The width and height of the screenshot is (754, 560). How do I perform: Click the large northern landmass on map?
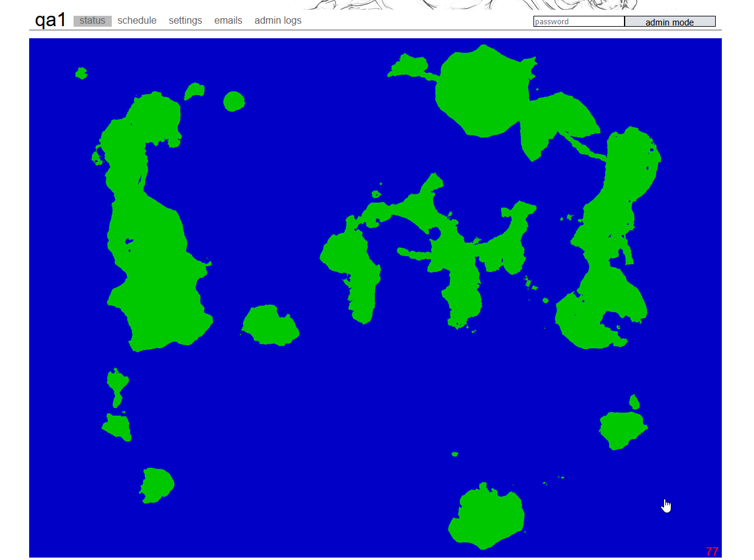[x=480, y=91]
